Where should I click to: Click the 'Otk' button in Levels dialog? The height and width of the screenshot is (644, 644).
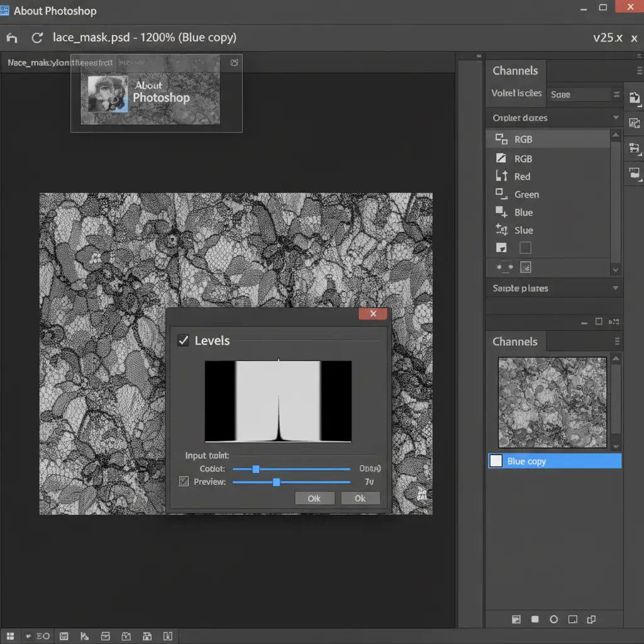pyautogui.click(x=314, y=498)
